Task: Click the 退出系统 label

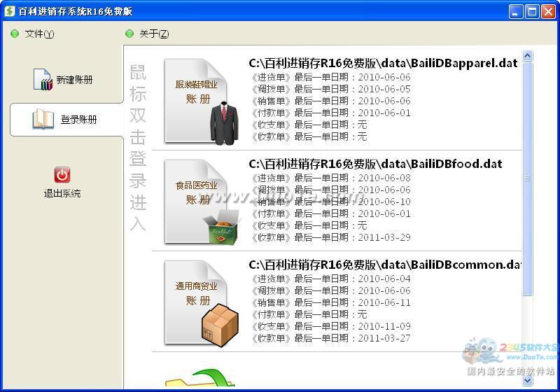Action: [62, 193]
